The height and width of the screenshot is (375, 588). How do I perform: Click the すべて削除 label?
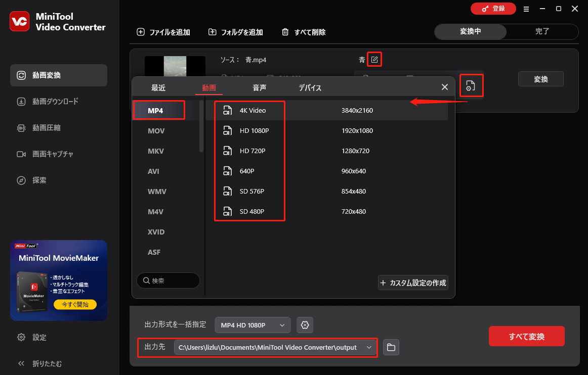tap(310, 32)
